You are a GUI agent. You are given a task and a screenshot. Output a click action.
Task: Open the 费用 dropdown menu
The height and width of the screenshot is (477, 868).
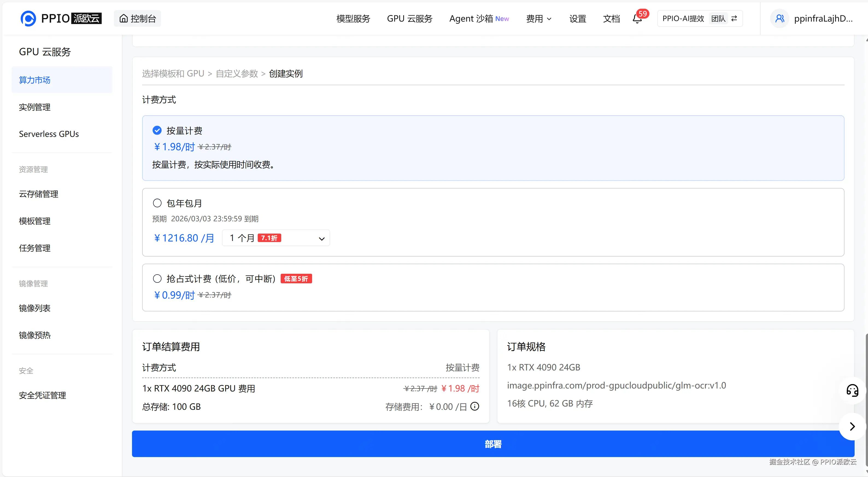pyautogui.click(x=538, y=19)
